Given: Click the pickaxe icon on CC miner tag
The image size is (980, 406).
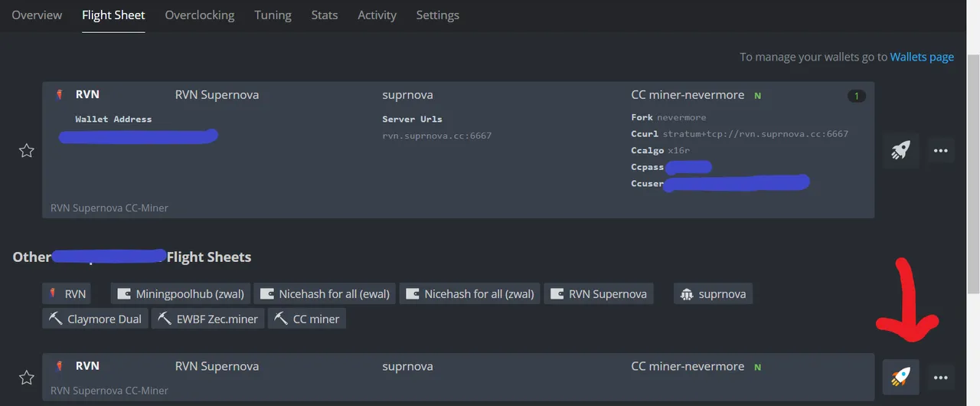Looking at the screenshot, I should pos(281,319).
